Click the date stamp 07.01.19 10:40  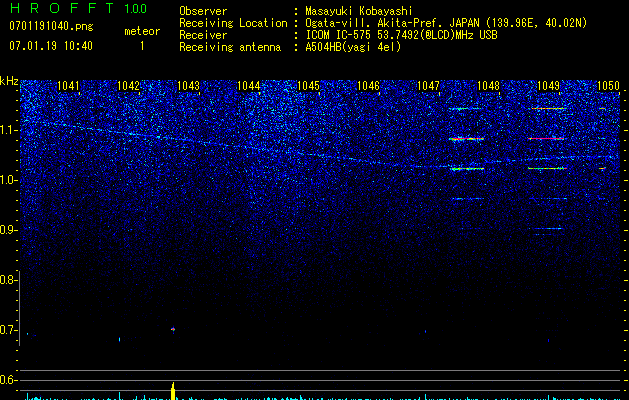(x=51, y=46)
